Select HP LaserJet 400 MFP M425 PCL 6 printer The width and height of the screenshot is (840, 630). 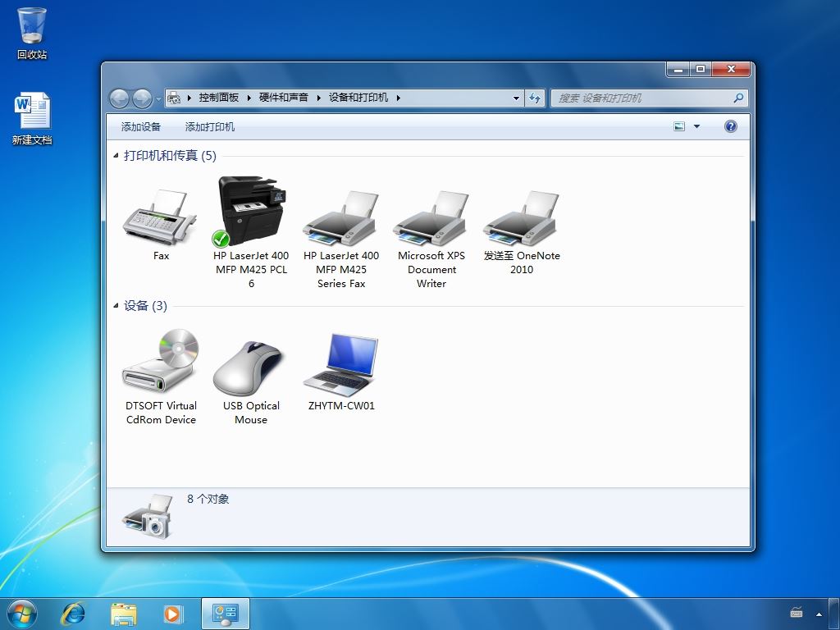[251, 212]
